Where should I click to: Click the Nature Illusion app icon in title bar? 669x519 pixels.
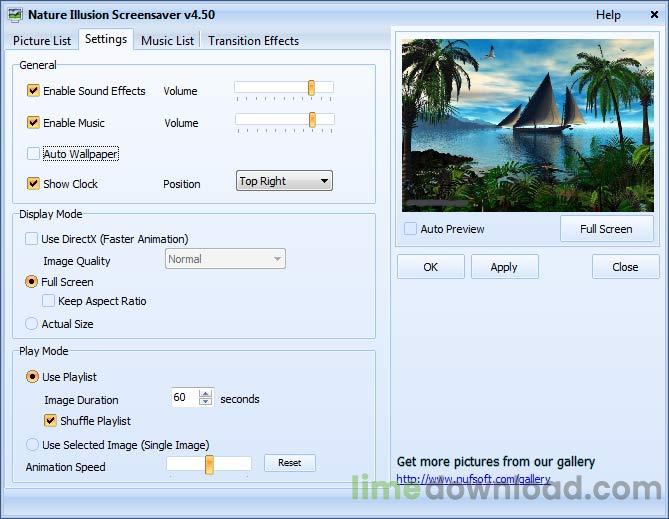[14, 15]
